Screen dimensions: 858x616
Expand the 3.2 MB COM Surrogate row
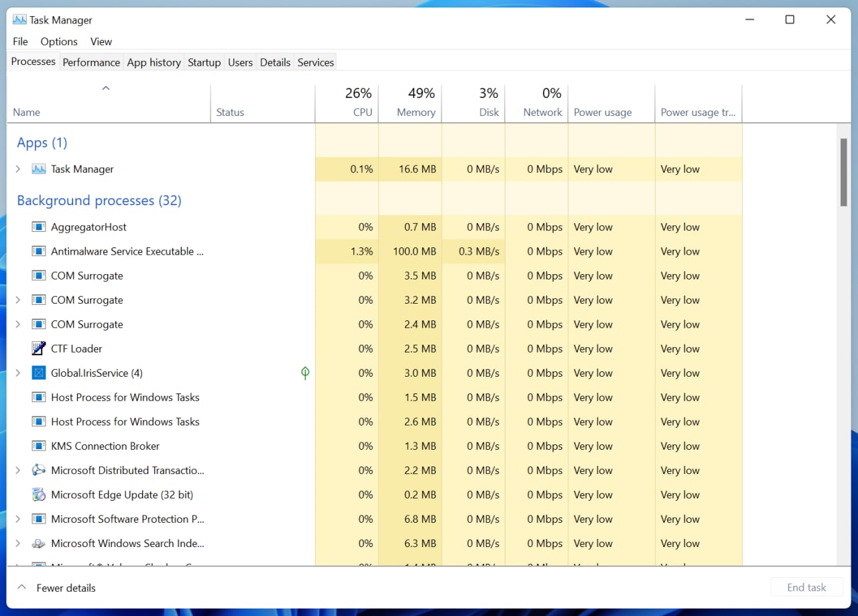point(18,300)
